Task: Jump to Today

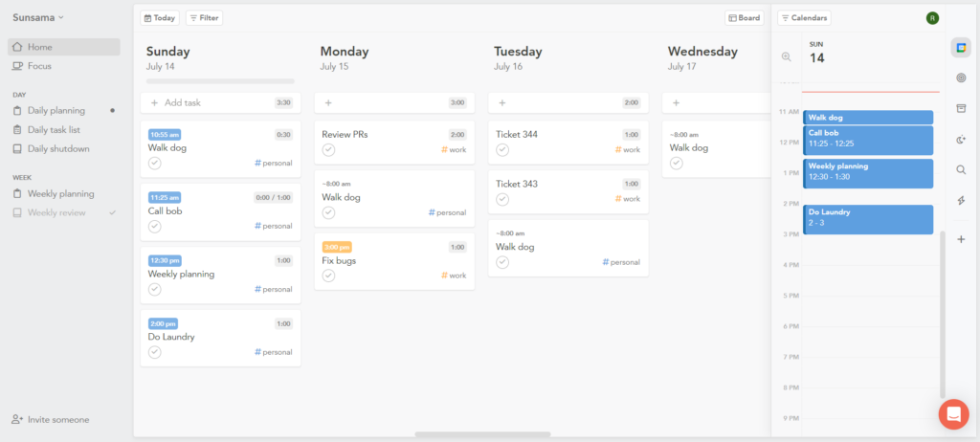Action: click(x=159, y=17)
